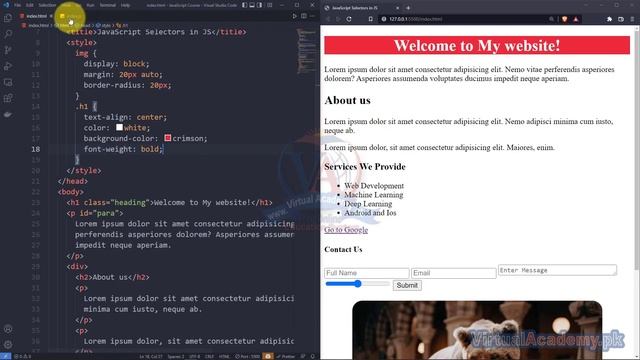Click the Full Name input field
This screenshot has width=640, height=360.
coord(367,273)
